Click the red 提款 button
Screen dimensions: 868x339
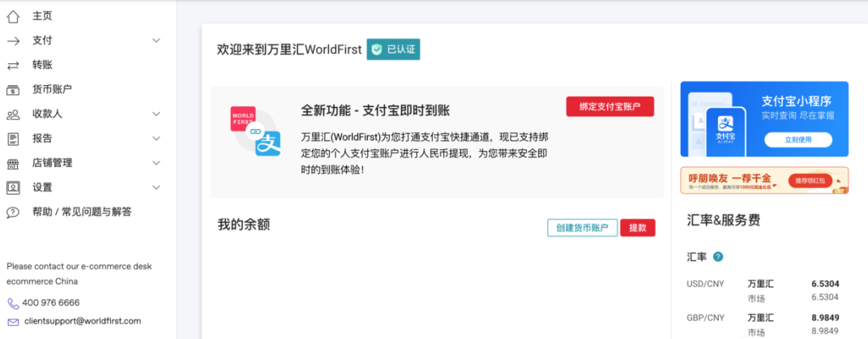point(638,228)
